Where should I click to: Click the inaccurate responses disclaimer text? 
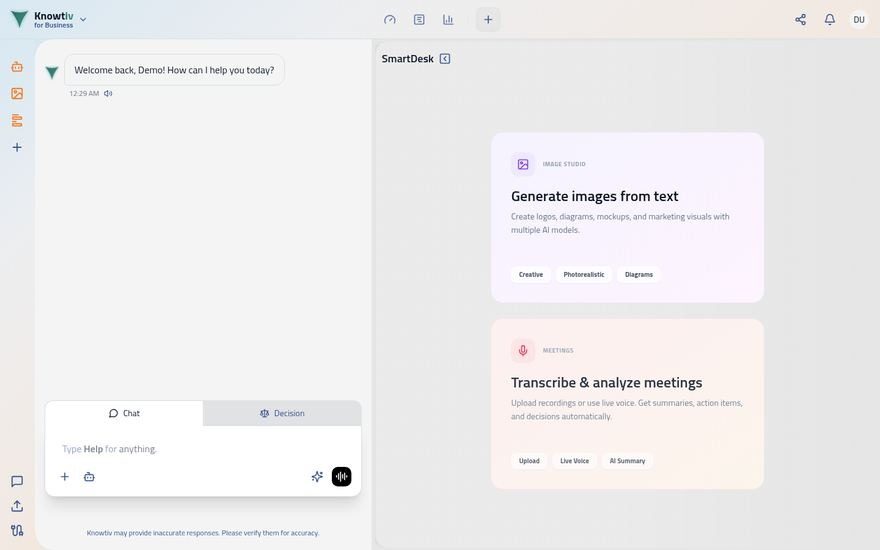203,533
